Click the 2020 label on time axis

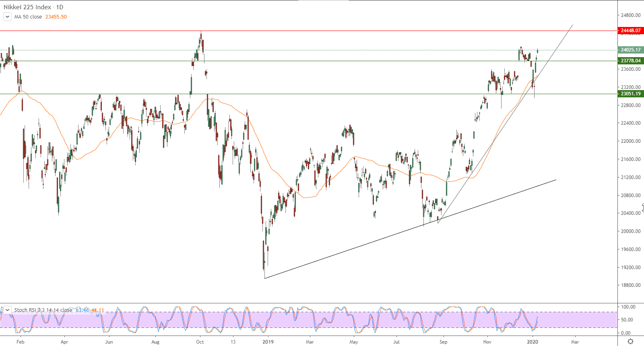(x=533, y=342)
